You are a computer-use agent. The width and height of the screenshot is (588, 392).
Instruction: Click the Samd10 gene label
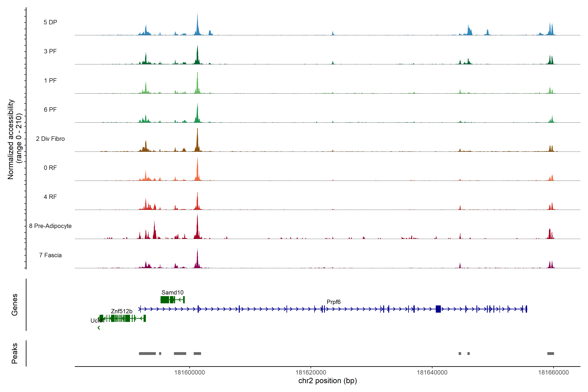click(x=172, y=292)
